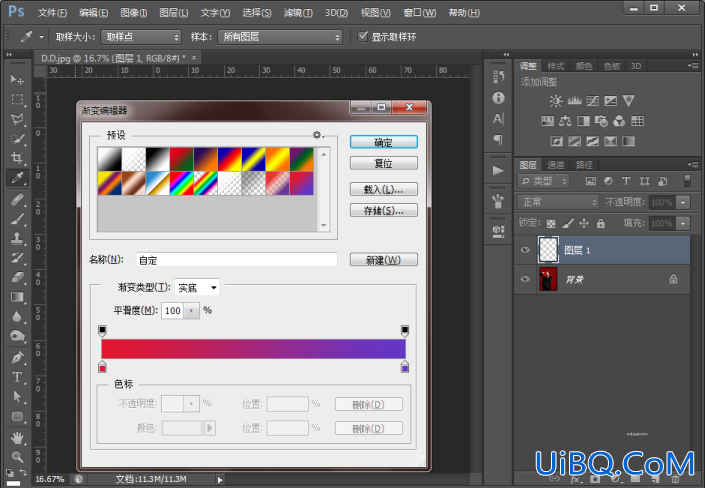Add a Color Balance adjustment

point(565,121)
